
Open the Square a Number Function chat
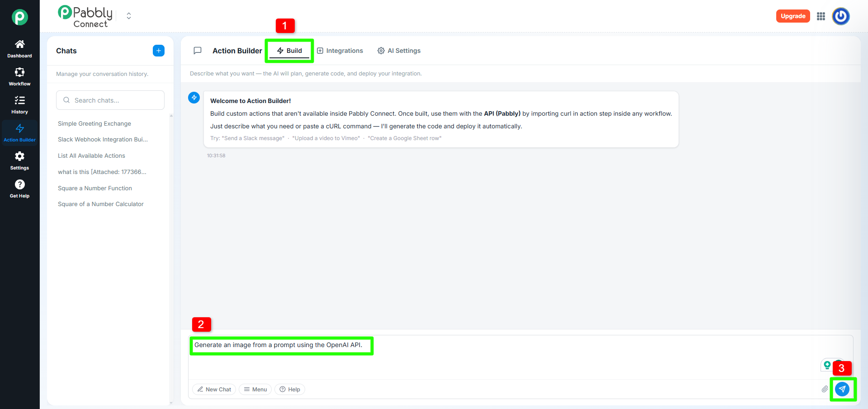(95, 188)
